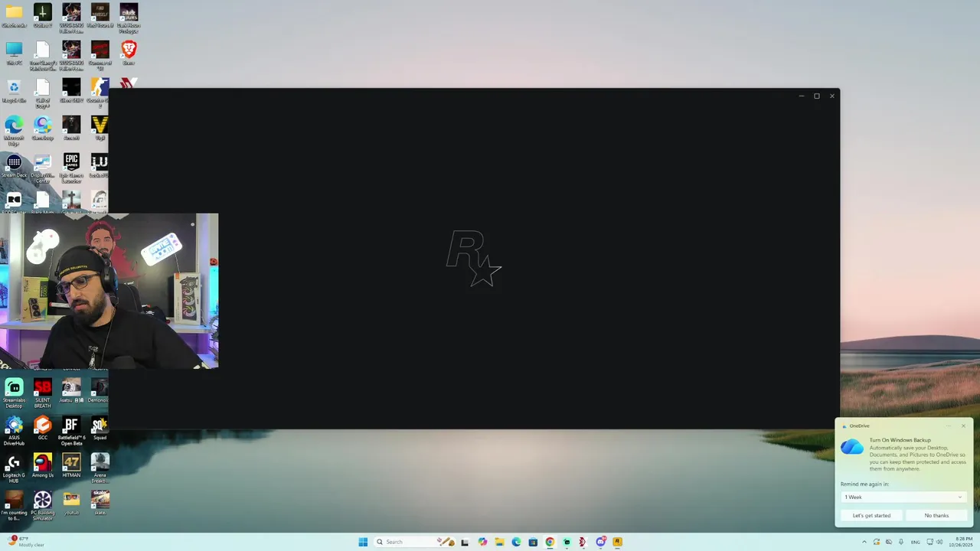Launch Among Us desktop shortcut
Viewport: 980px width, 551px height.
click(43, 465)
